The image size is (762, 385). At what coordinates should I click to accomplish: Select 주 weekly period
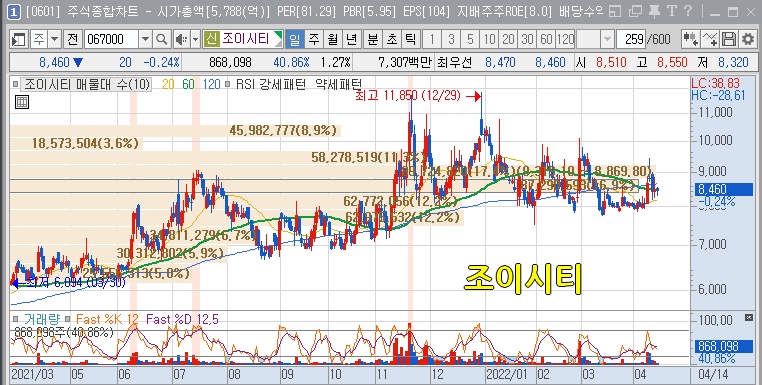pyautogui.click(x=314, y=39)
